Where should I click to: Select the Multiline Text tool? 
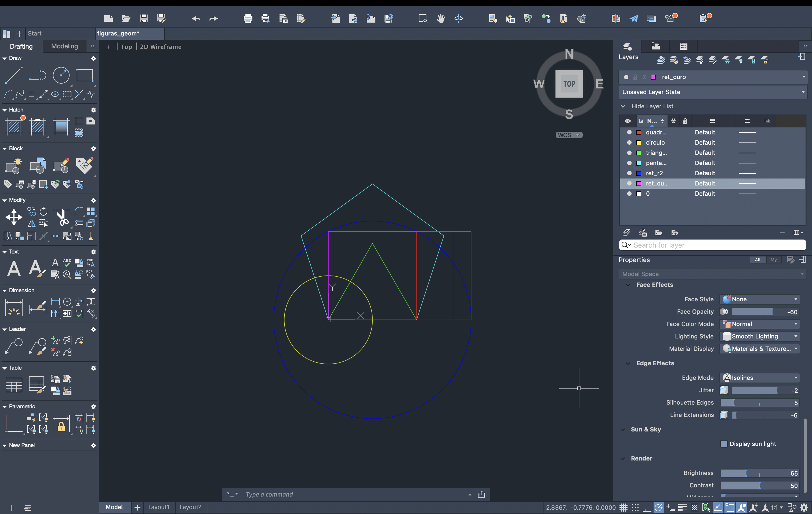coord(14,269)
